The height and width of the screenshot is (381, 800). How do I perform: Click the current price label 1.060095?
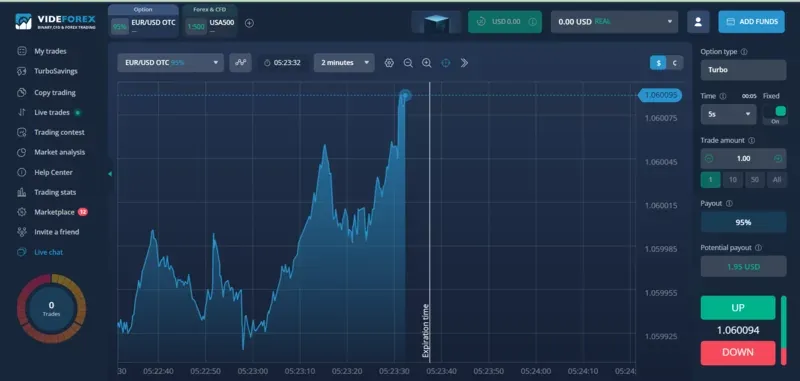tap(660, 95)
